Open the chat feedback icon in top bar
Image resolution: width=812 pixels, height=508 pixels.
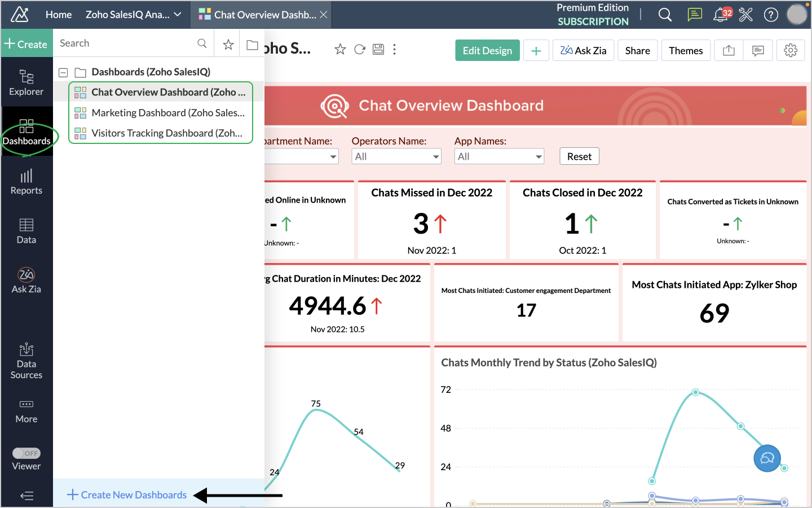point(695,15)
